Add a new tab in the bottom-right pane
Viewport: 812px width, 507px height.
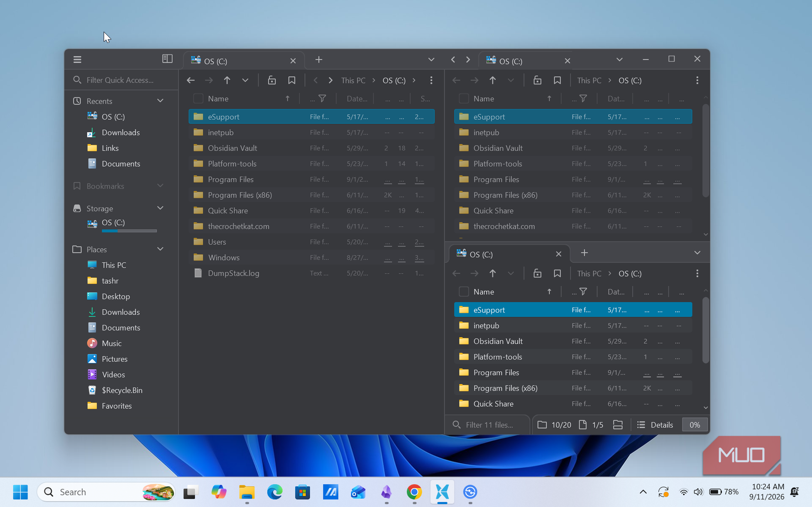click(584, 253)
